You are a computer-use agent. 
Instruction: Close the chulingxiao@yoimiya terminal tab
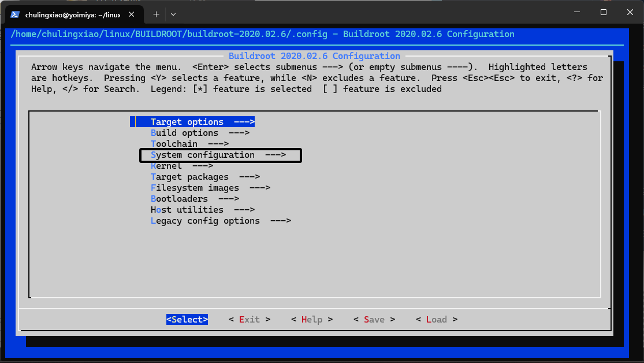pyautogui.click(x=132, y=14)
